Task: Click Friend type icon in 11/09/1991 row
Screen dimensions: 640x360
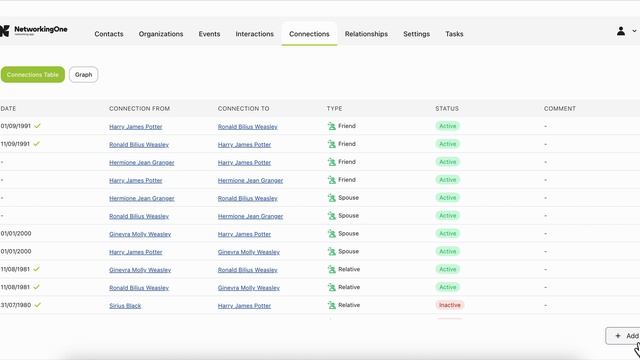Action: (331, 144)
